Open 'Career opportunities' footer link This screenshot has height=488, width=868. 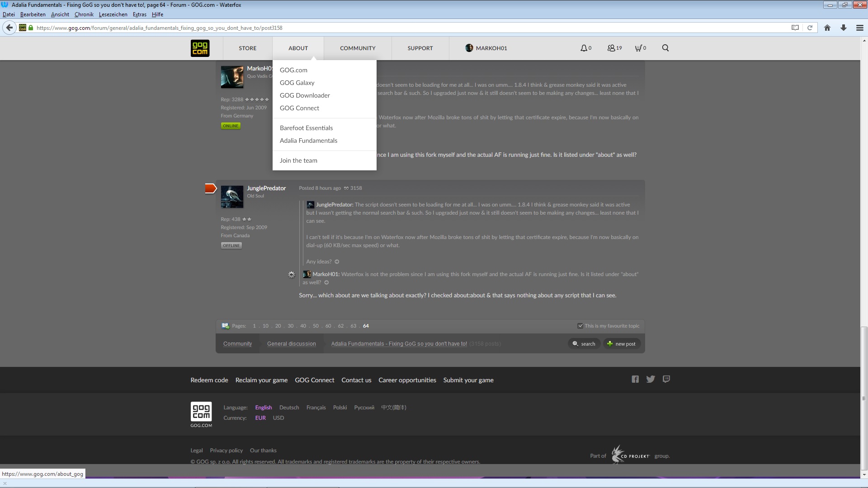click(x=407, y=380)
